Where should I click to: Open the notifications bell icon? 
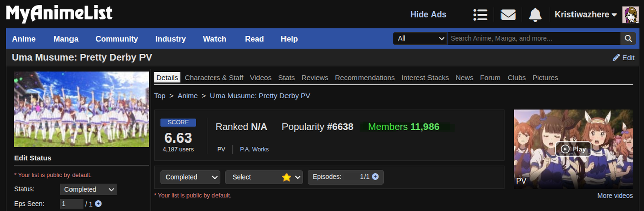535,15
